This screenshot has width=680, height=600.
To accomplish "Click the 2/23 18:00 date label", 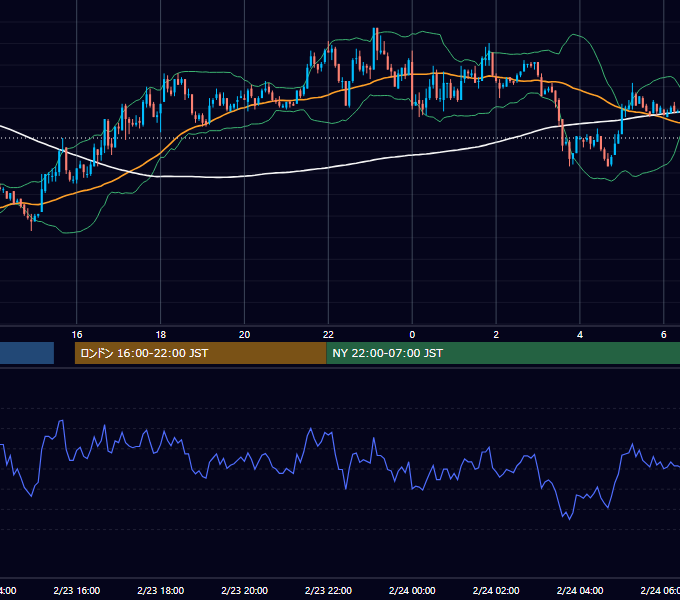I will pos(160,590).
